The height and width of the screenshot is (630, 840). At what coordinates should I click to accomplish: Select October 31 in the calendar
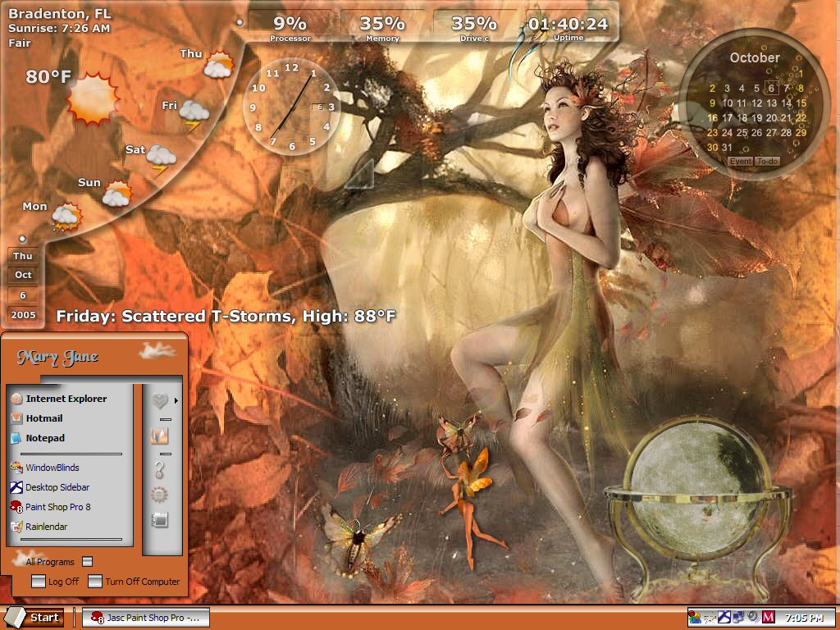727,148
